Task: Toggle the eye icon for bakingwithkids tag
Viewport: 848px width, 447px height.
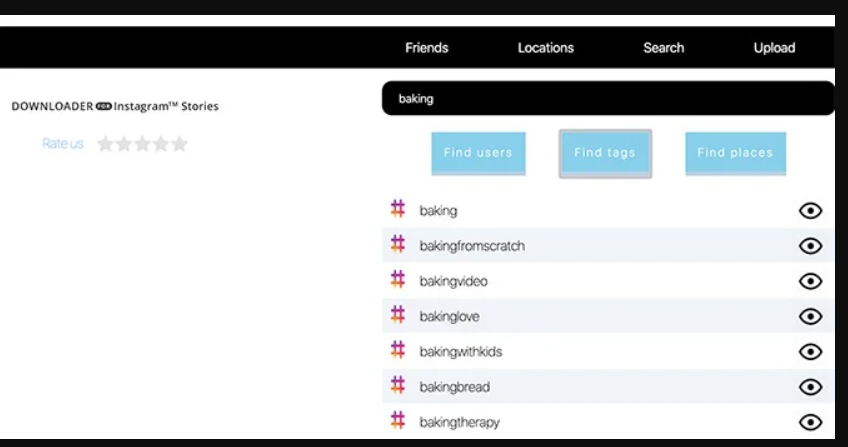Action: 811,352
